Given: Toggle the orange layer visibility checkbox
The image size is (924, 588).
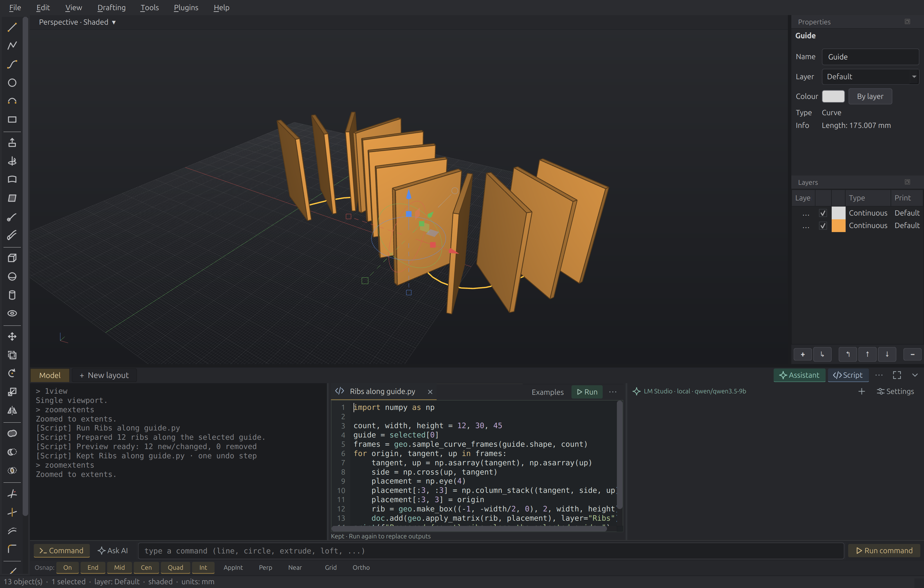Looking at the screenshot, I should 823,225.
